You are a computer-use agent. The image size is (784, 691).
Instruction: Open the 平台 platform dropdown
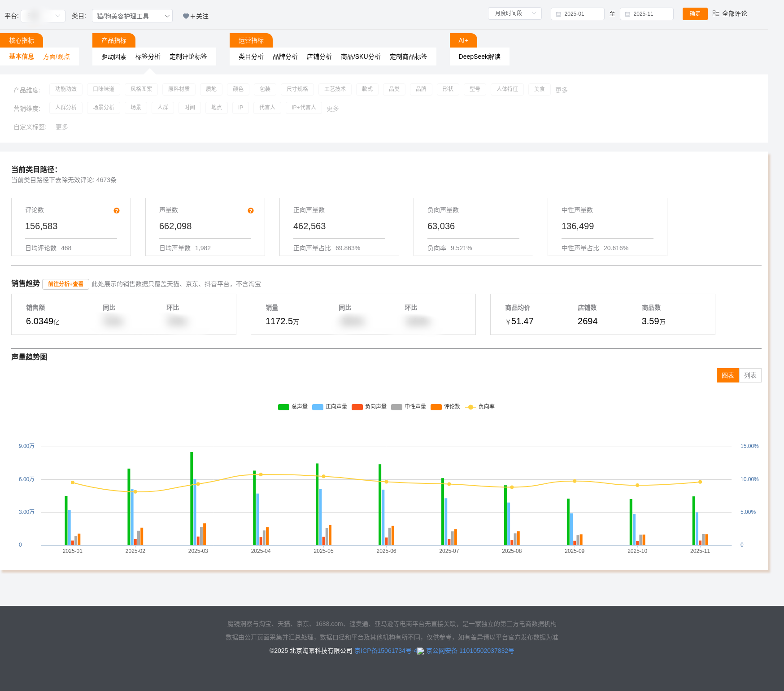click(43, 16)
